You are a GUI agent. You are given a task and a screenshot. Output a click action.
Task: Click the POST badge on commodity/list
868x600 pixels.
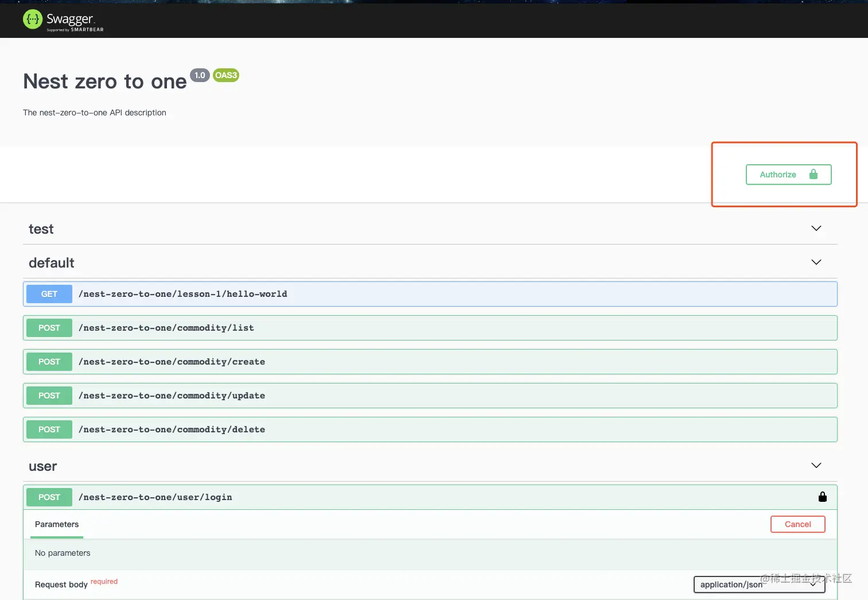point(49,328)
